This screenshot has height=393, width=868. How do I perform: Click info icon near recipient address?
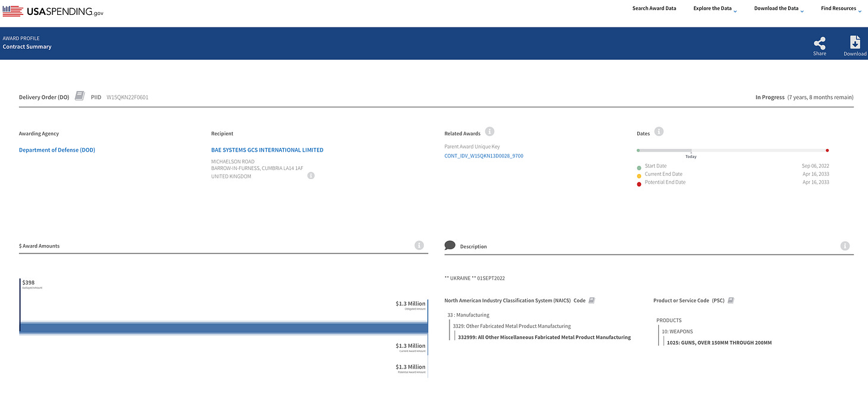pyautogui.click(x=311, y=175)
